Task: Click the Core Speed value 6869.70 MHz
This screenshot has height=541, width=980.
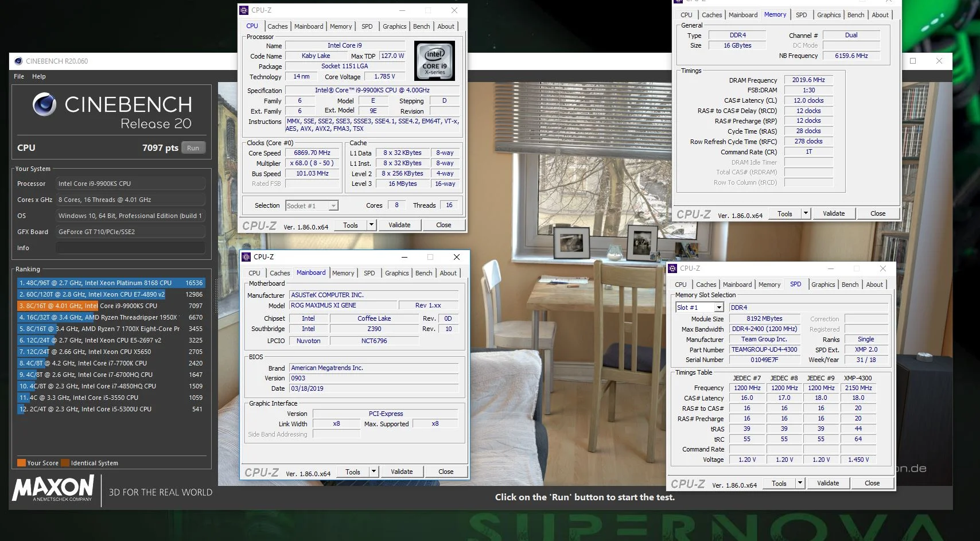Action: point(312,153)
